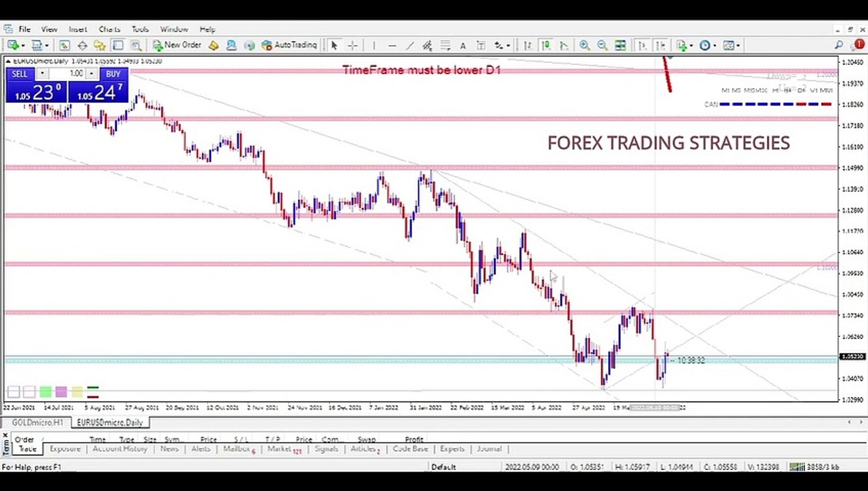Open the New Chart toolbar icon

[13, 45]
